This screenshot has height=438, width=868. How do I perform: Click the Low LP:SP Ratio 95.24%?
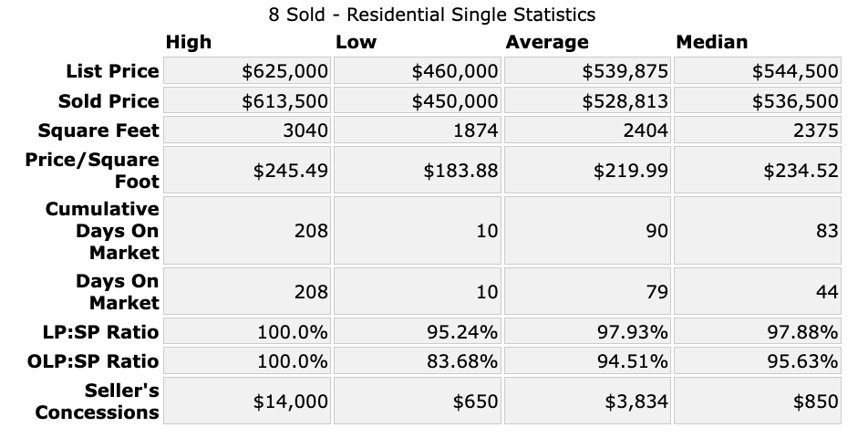[462, 331]
